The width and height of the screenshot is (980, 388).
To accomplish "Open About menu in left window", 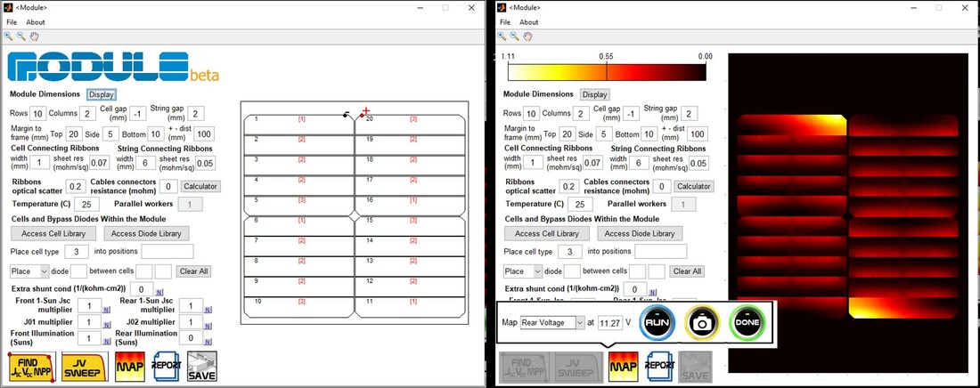I will [x=36, y=22].
